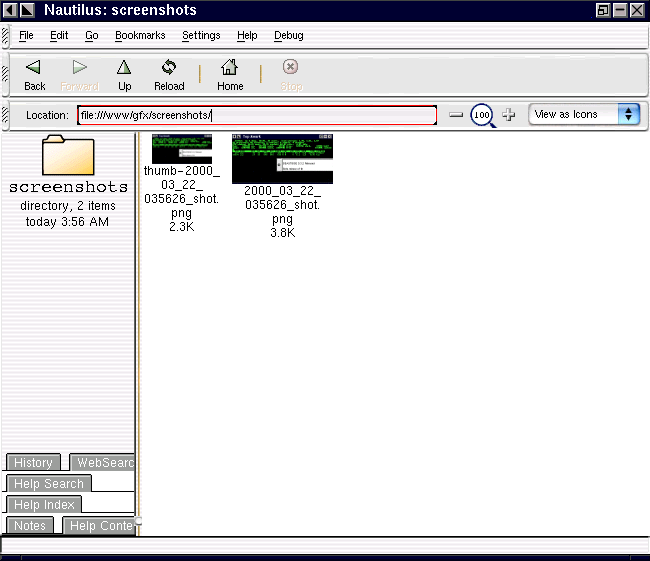Click the '2.3K' file size text

pos(182,227)
